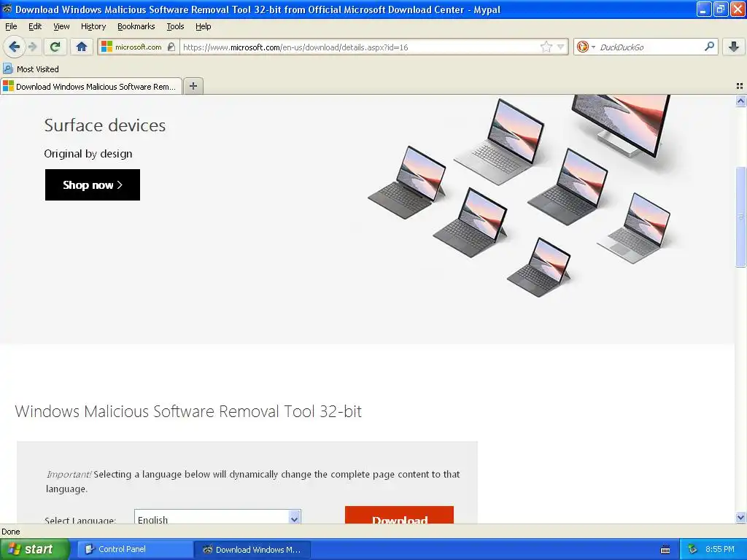
Task: Click the 8:55 PM clock
Action: coord(720,549)
